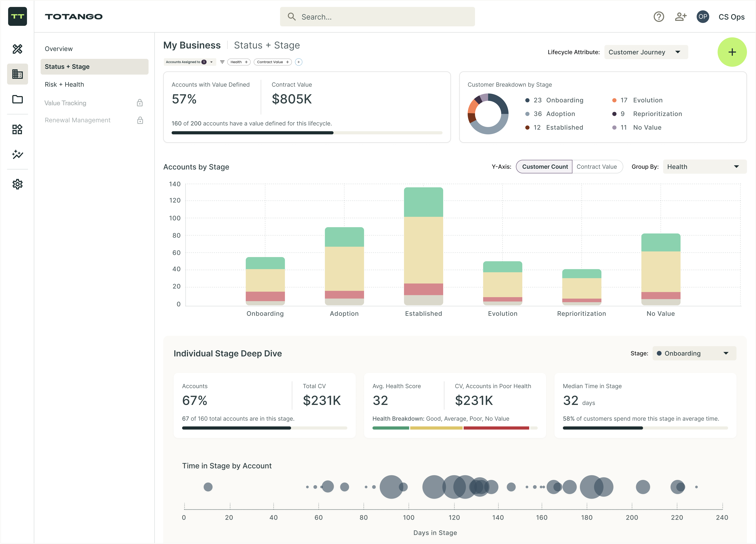Click the customer breakdown donut chart

[488, 114]
